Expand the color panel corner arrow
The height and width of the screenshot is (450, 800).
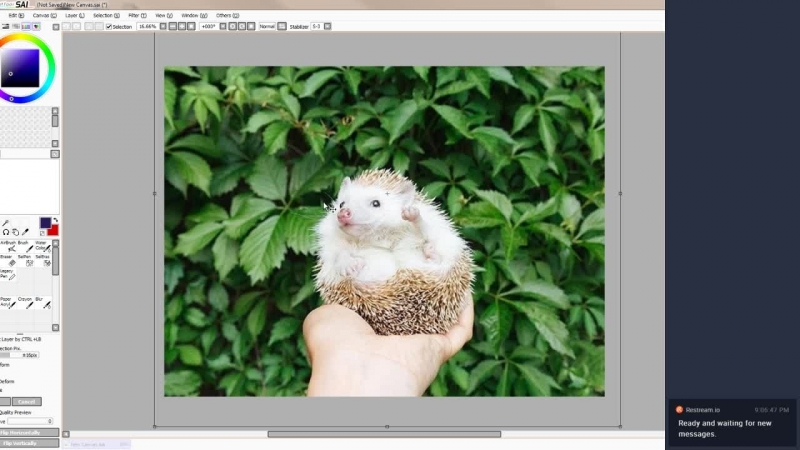click(56, 27)
